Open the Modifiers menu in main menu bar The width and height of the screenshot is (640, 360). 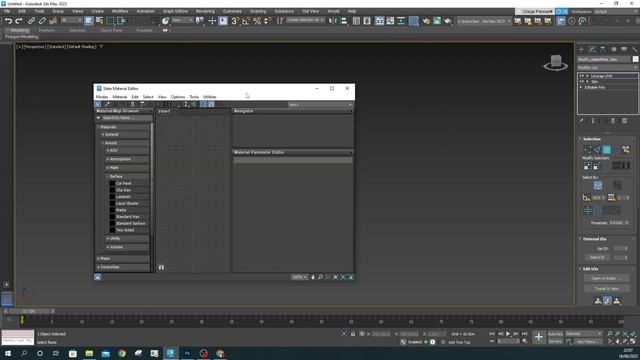tap(120, 11)
